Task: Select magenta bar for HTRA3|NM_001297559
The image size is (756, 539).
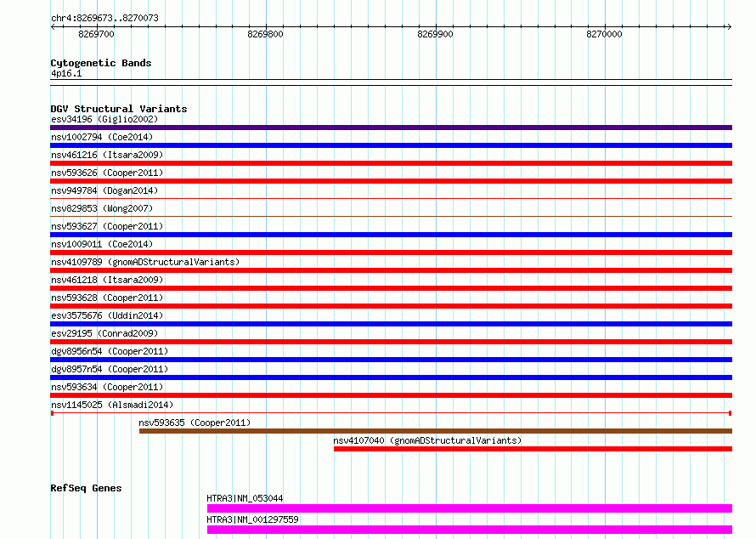Action: (470, 530)
